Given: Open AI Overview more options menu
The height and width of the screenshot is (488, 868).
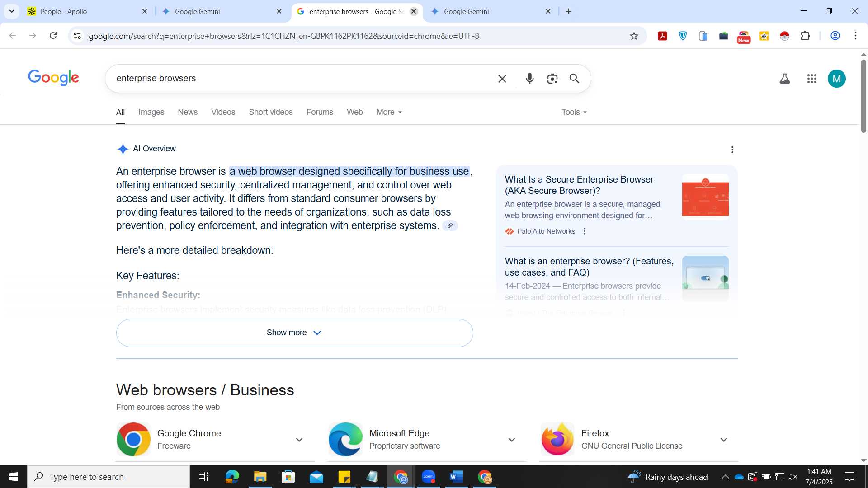Looking at the screenshot, I should (732, 150).
